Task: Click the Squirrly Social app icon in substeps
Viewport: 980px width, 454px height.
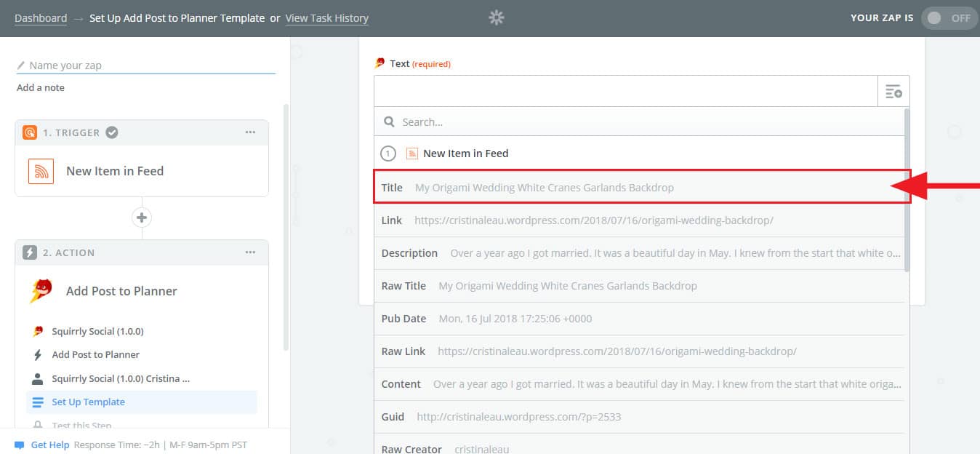Action: click(x=38, y=331)
